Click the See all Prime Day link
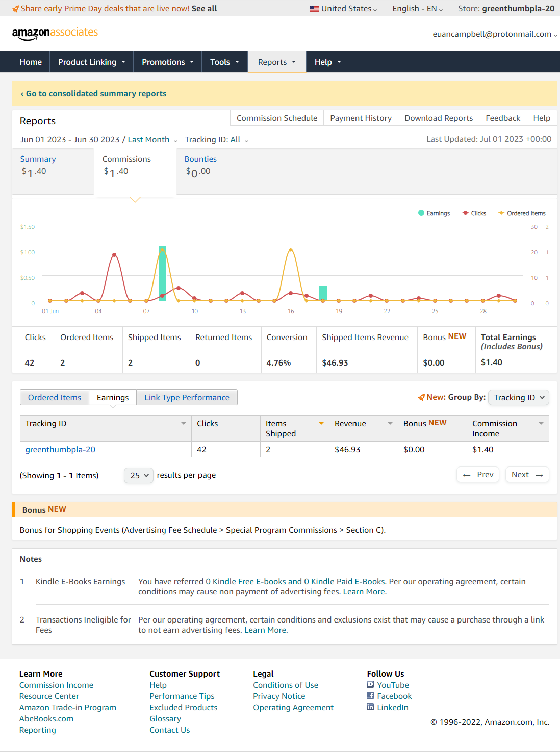Image resolution: width=560 pixels, height=752 pixels. point(205,9)
